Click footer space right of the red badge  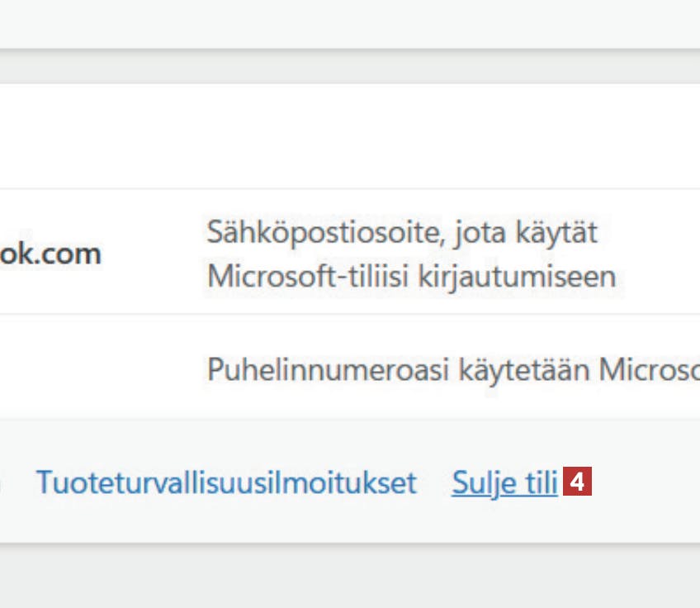[x=644, y=483]
